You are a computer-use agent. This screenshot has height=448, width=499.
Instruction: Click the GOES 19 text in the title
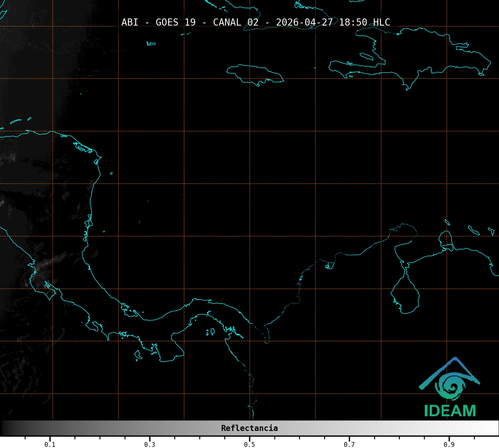pos(175,22)
